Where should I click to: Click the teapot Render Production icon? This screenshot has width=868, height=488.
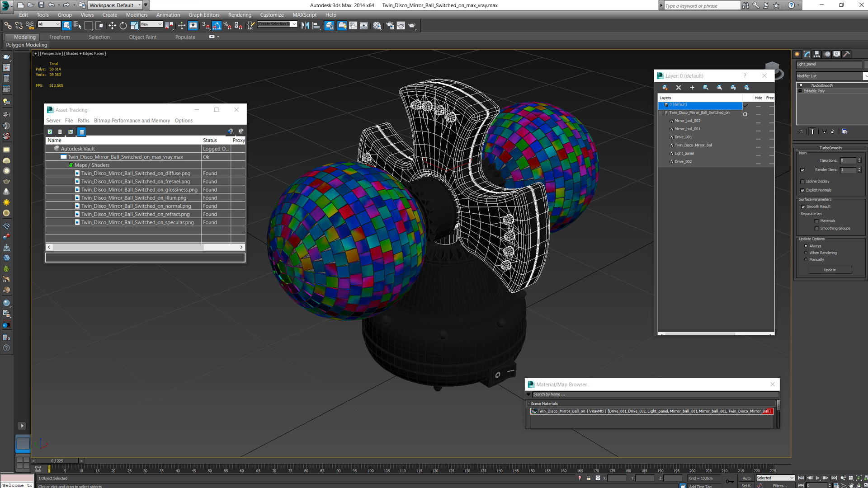coord(412,26)
